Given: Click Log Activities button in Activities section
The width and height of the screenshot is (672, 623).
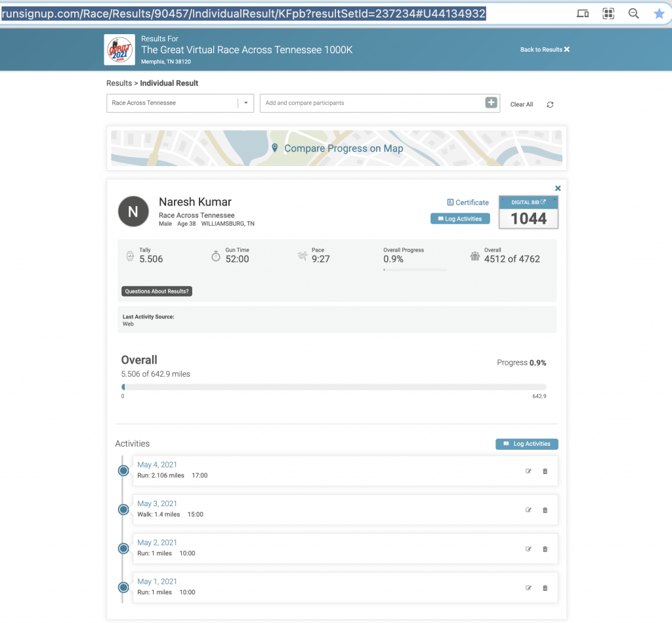Looking at the screenshot, I should click(x=527, y=444).
